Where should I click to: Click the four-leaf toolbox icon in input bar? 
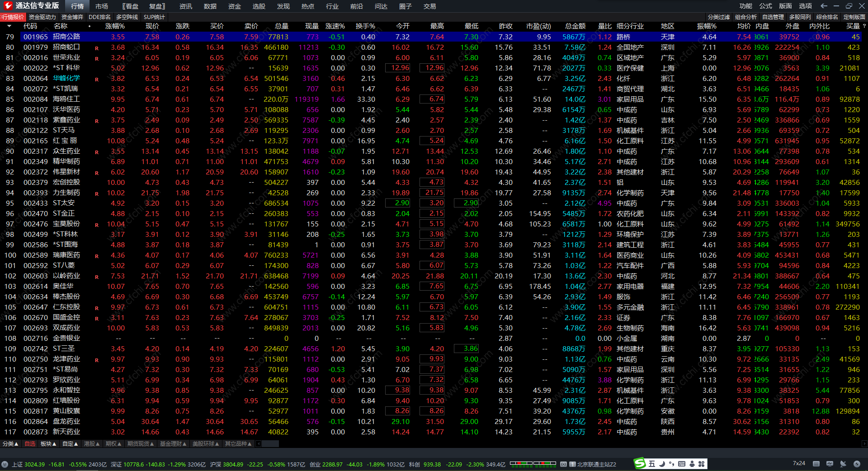tap(702, 464)
